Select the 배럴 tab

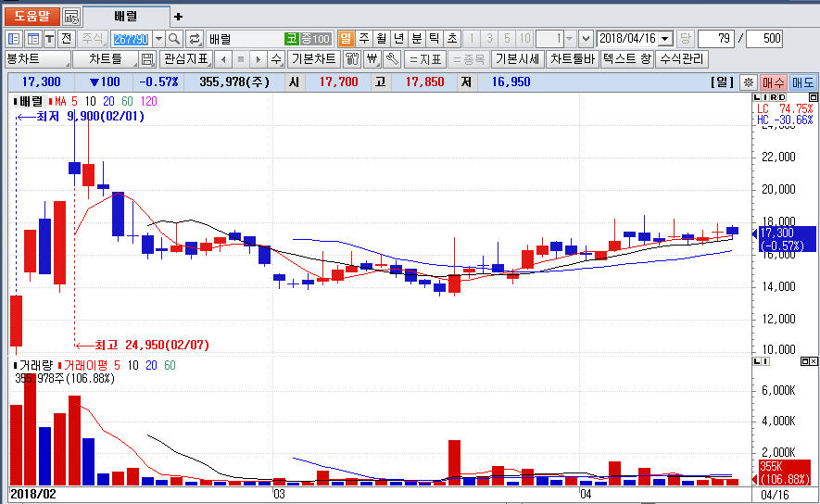[125, 17]
